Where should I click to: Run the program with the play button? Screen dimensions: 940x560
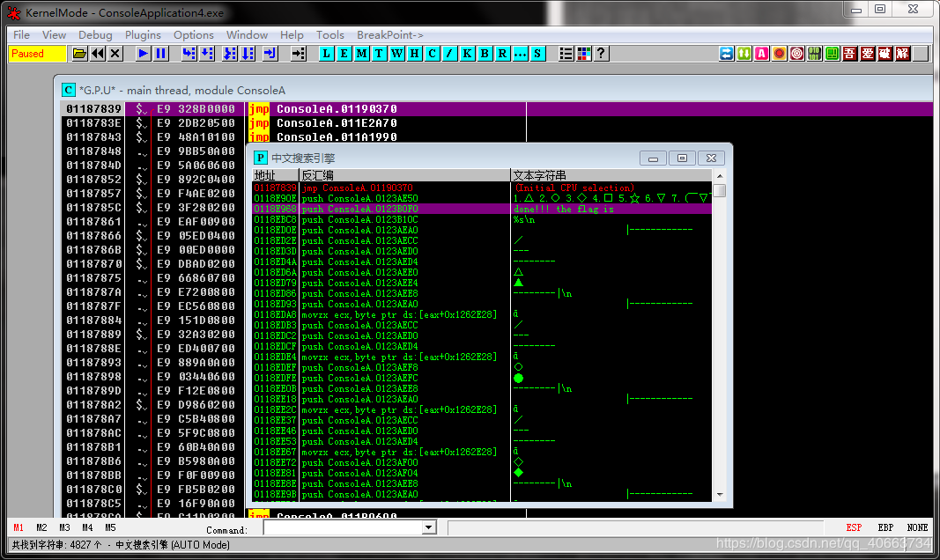click(143, 54)
